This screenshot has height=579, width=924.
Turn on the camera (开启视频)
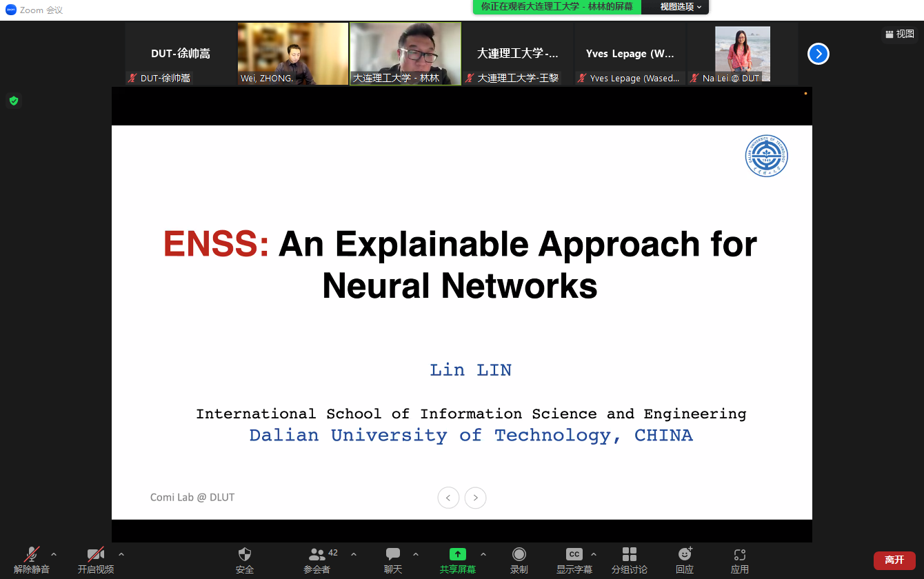pos(95,555)
